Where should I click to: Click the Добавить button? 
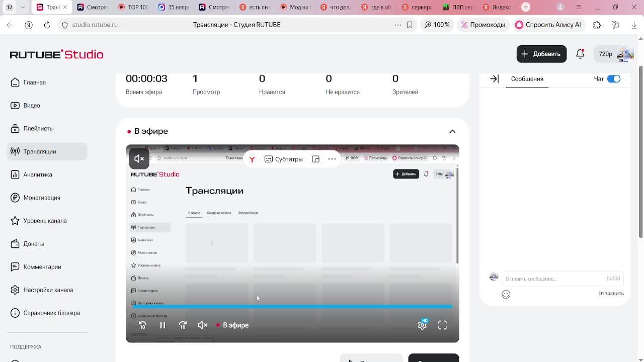click(541, 54)
